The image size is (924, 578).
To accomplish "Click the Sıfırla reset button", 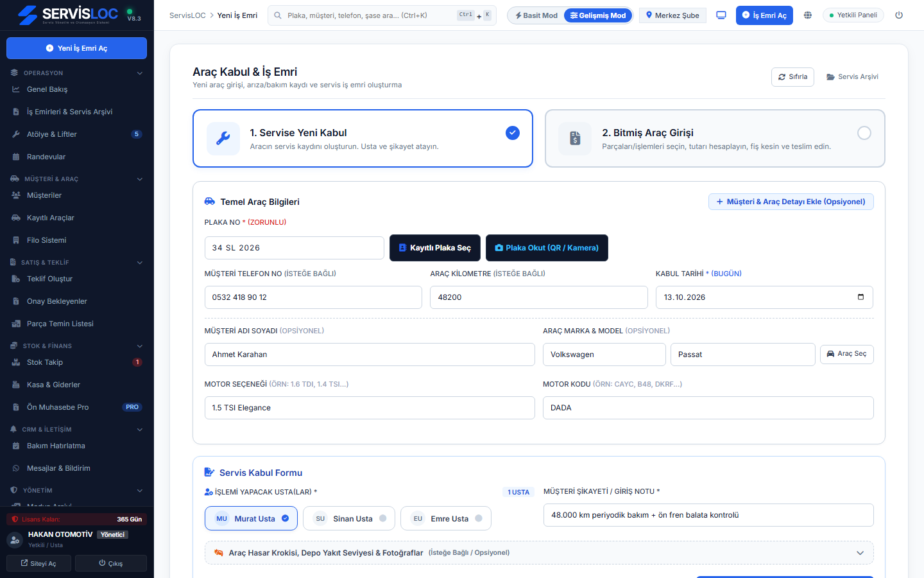I will pos(792,77).
